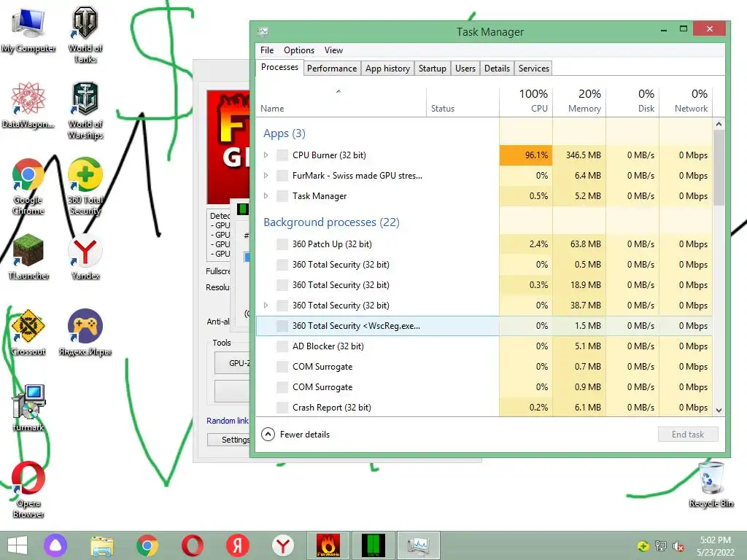This screenshot has height=560, width=747.
Task: Sort by CPU column header
Action: 526,101
